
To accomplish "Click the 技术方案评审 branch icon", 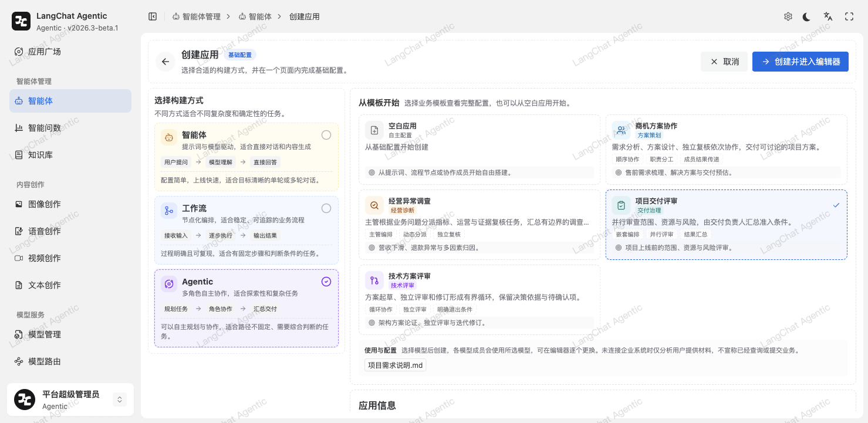I will point(374,280).
